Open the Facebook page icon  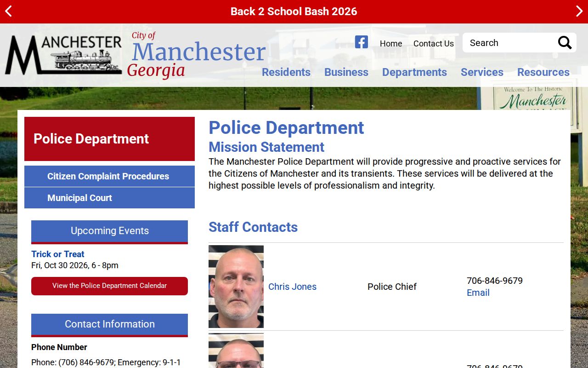point(362,42)
